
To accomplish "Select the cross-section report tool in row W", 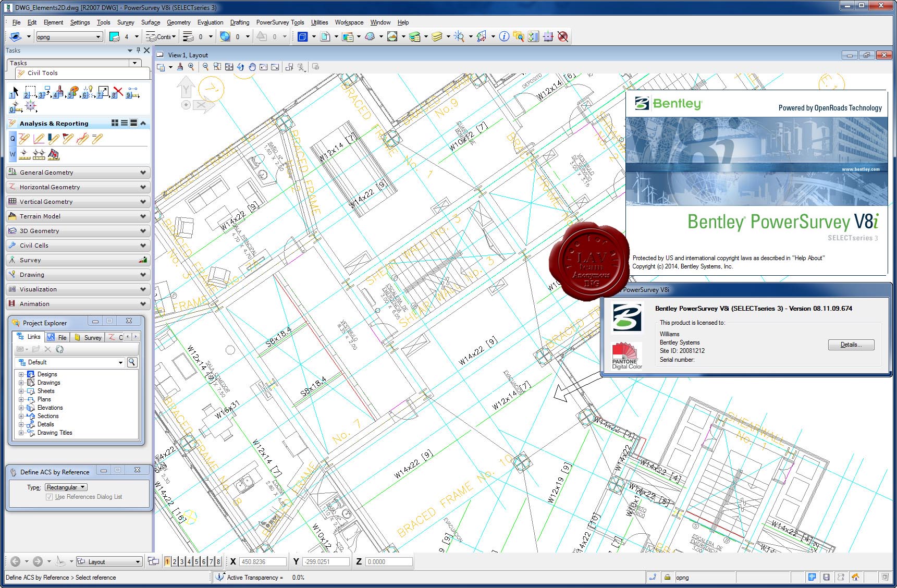I will (54, 154).
